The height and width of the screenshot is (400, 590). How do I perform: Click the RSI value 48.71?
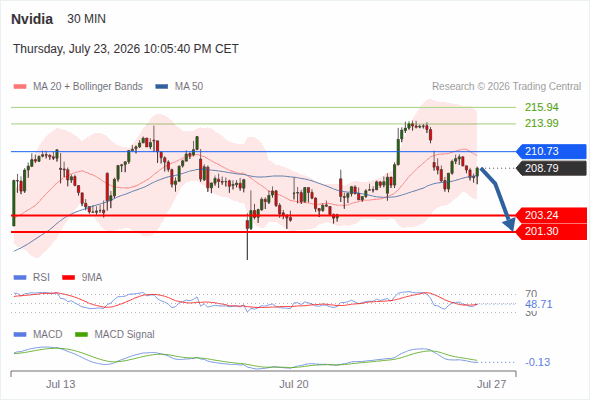pos(538,304)
